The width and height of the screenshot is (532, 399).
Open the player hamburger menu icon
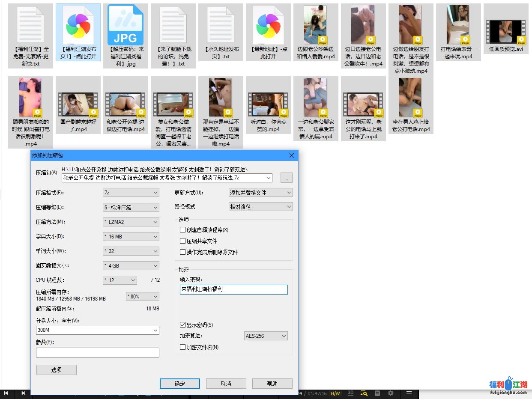point(409,393)
